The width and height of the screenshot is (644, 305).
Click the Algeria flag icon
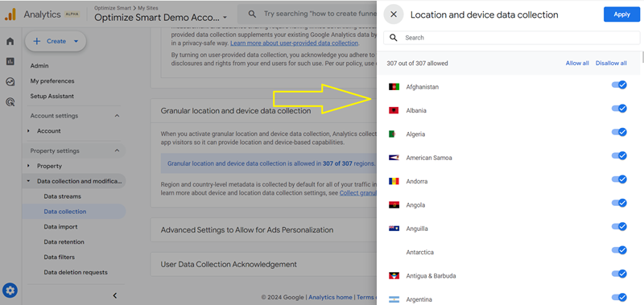pos(392,134)
